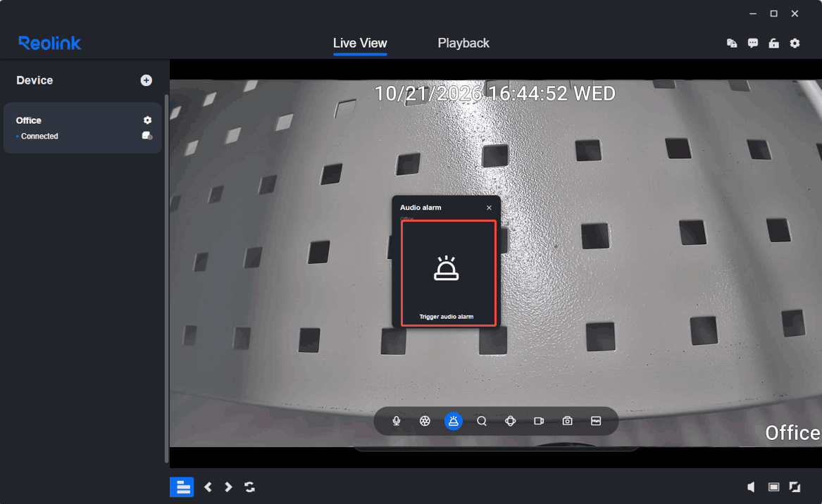The width and height of the screenshot is (822, 504).
Task: Click the 'Connected' status text
Action: pos(39,137)
